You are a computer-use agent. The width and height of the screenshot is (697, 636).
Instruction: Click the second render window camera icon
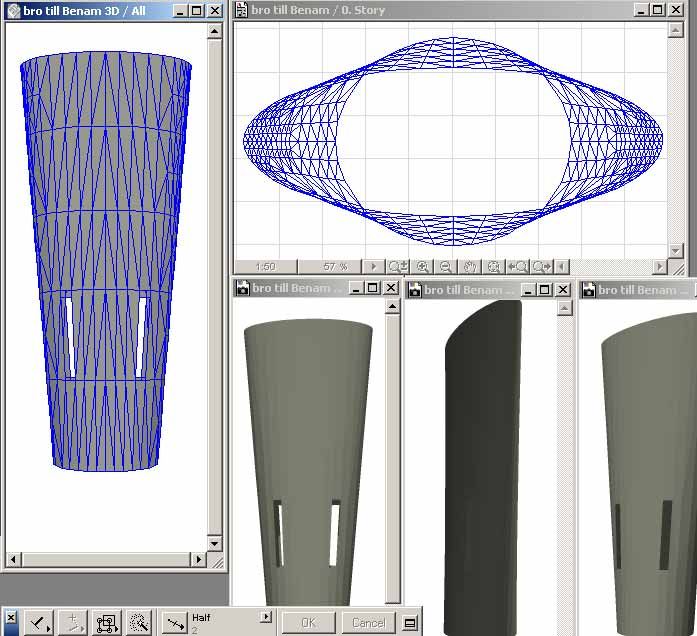[x=414, y=290]
